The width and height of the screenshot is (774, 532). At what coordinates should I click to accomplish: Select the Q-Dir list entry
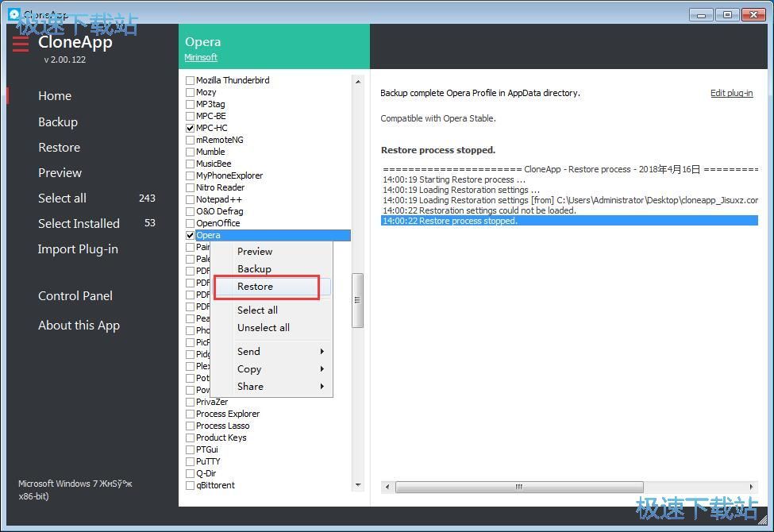[206, 473]
